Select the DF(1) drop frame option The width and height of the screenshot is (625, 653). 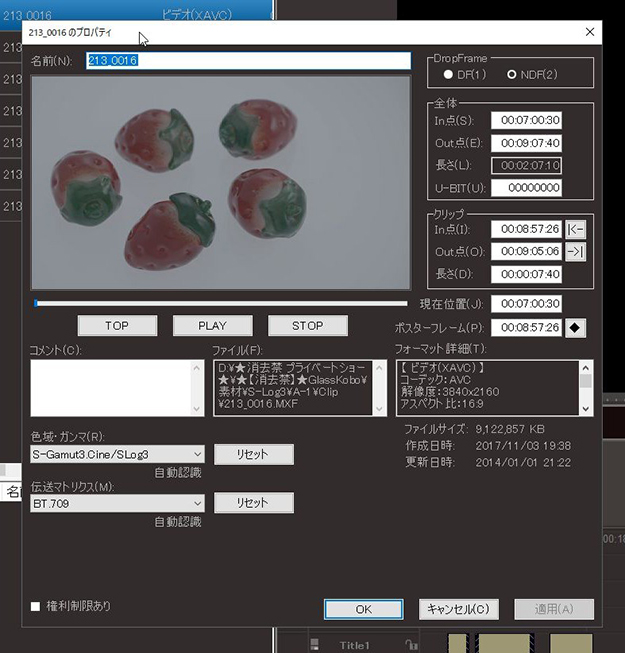point(448,75)
